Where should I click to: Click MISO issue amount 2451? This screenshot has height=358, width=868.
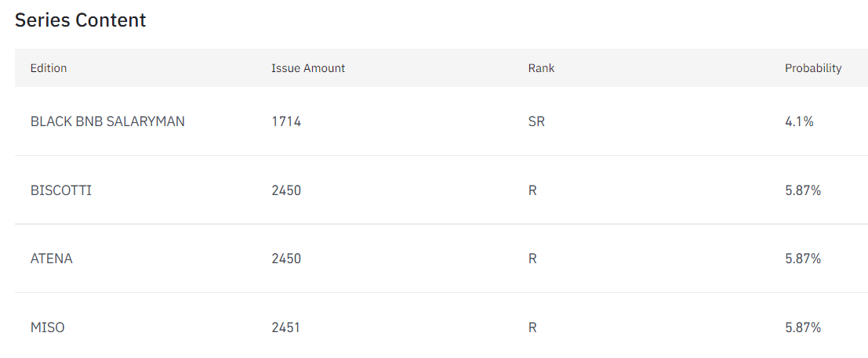pos(286,327)
